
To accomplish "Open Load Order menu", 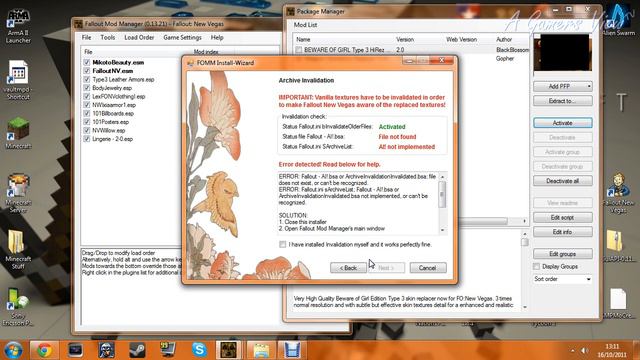I will (139, 38).
